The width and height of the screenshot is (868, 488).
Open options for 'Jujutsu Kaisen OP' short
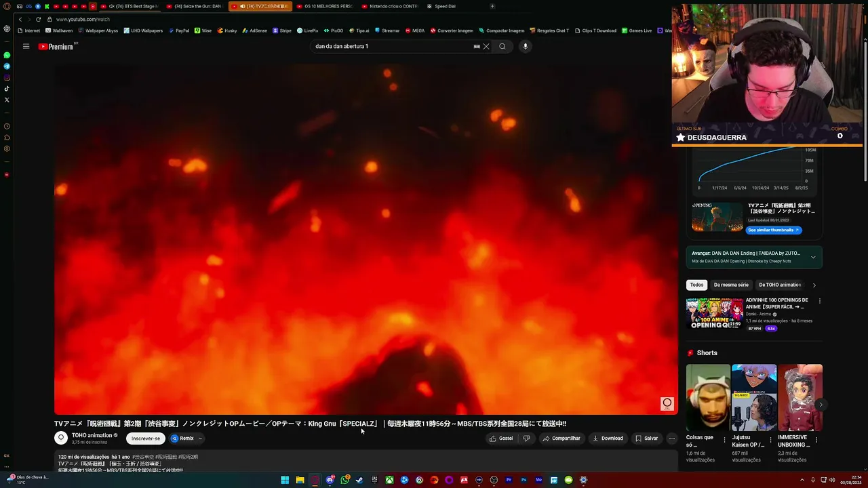[770, 440]
